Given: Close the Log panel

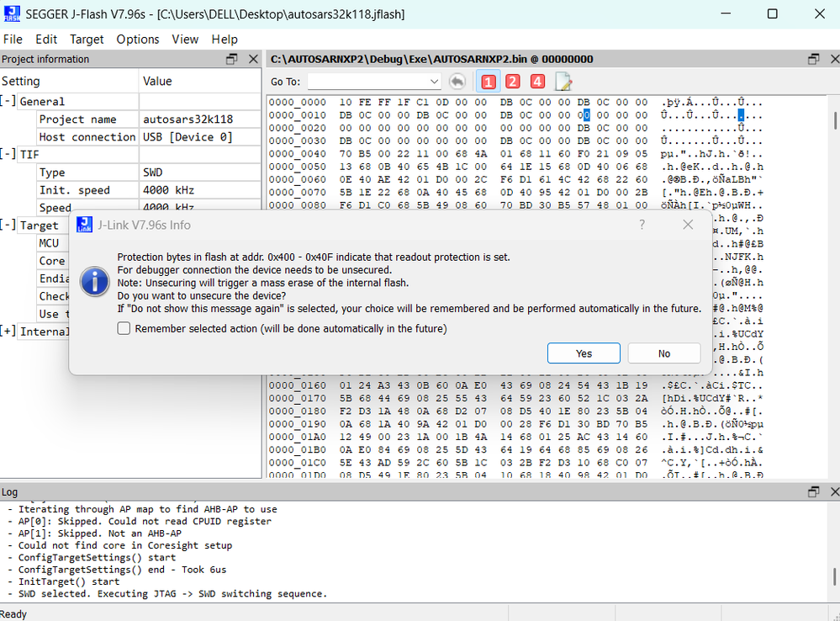Looking at the screenshot, I should (x=834, y=491).
